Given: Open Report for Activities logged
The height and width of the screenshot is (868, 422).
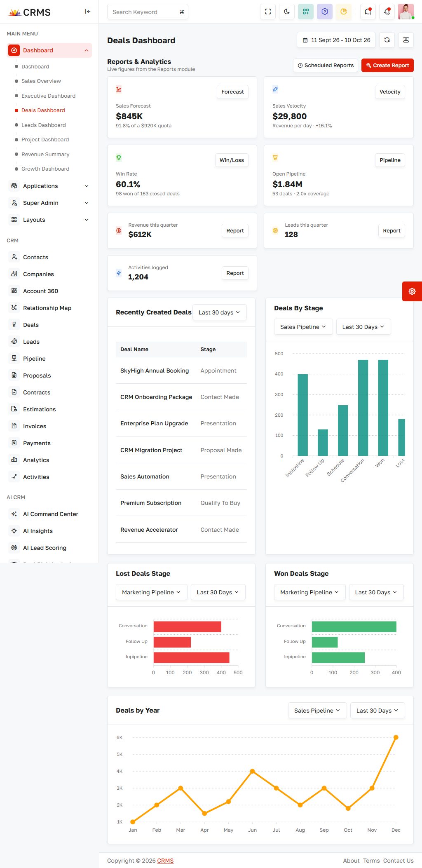Looking at the screenshot, I should click(x=235, y=273).
